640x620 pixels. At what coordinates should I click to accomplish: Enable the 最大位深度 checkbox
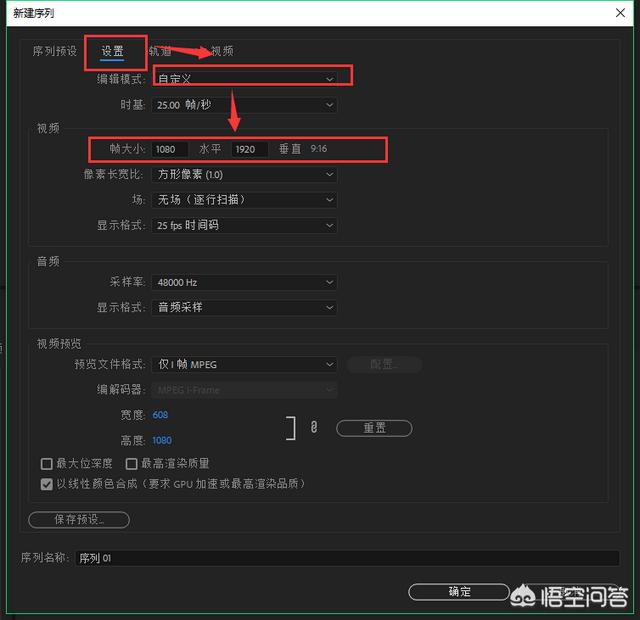(47, 464)
